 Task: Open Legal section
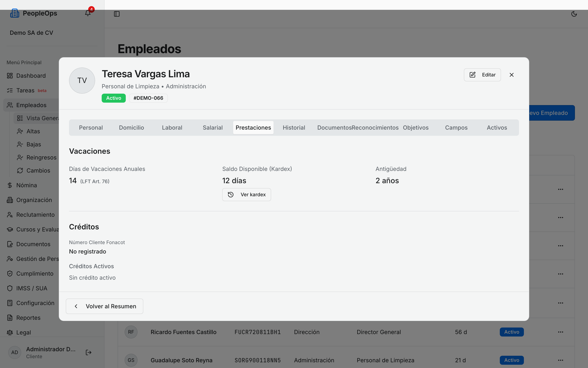point(31,332)
